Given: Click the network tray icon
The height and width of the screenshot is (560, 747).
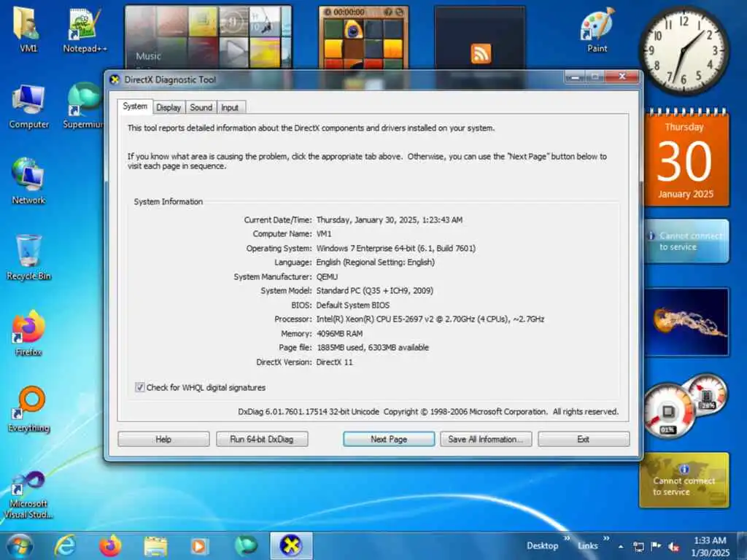Looking at the screenshot, I should (x=638, y=547).
